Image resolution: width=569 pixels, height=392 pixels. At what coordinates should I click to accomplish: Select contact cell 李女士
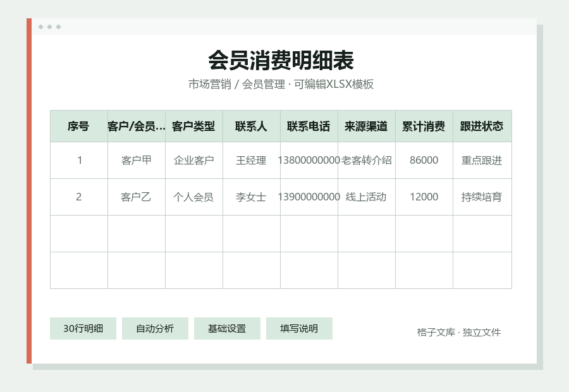click(252, 197)
